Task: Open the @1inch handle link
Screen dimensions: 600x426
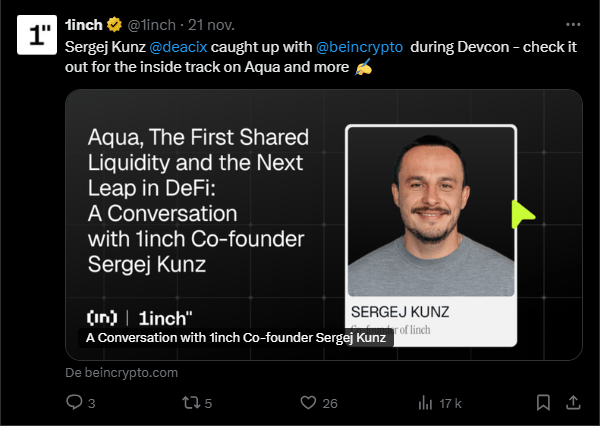Action: [x=151, y=24]
